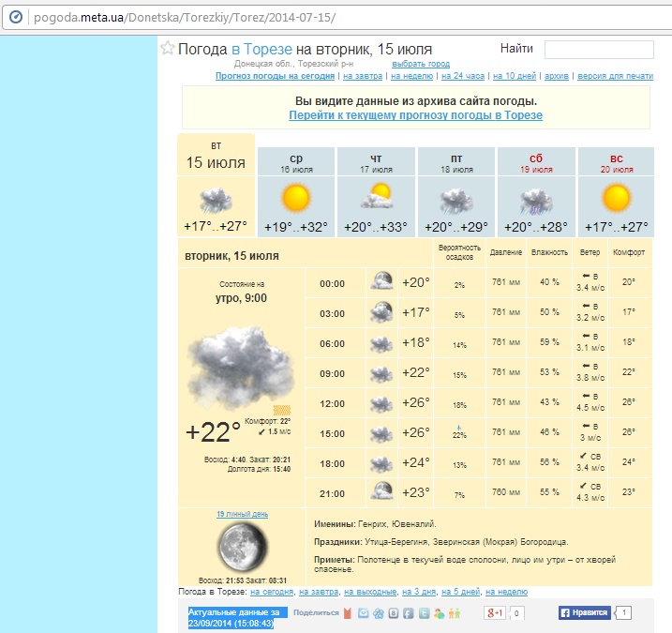The width and height of the screenshot is (672, 633).
Task: Open the top на неделю forecast link
Action: click(x=411, y=76)
